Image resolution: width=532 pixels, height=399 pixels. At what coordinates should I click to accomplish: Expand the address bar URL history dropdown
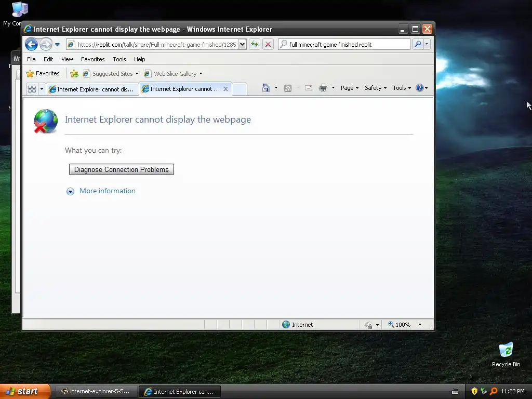(x=242, y=45)
